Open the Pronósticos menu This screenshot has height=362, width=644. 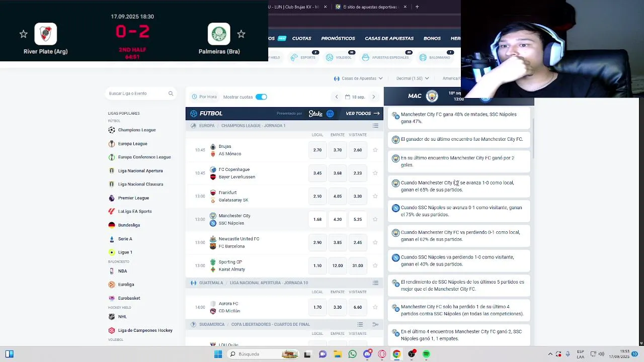(x=338, y=38)
